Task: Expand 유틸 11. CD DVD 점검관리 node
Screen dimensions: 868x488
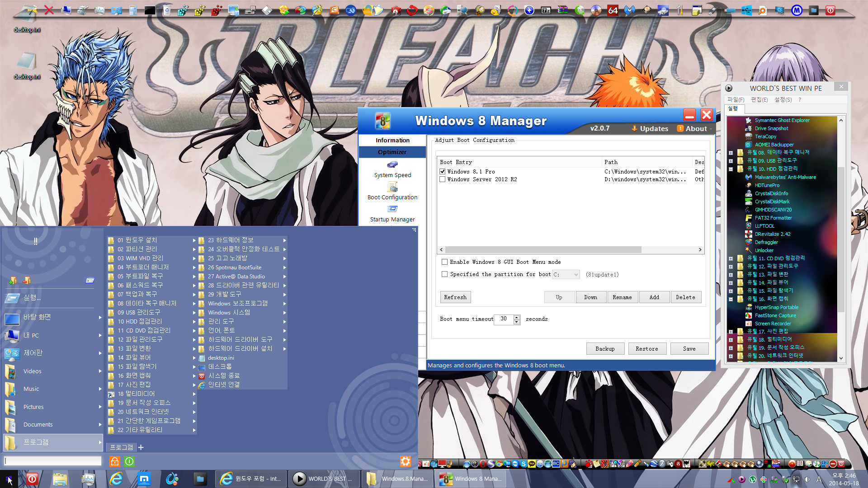Action: click(x=731, y=258)
